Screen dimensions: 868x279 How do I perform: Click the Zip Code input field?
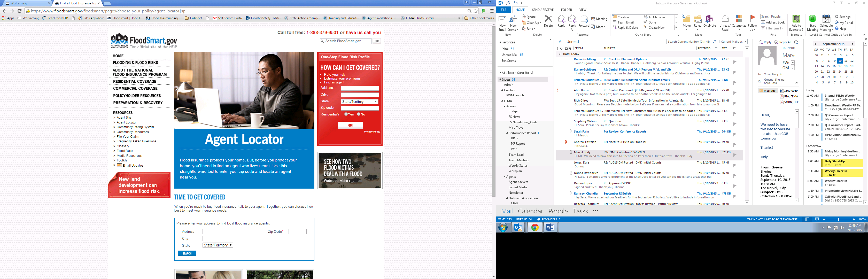297,231
